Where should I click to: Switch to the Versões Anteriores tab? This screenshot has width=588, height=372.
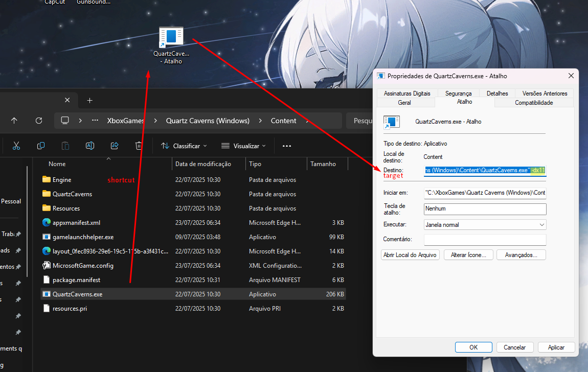coord(545,94)
